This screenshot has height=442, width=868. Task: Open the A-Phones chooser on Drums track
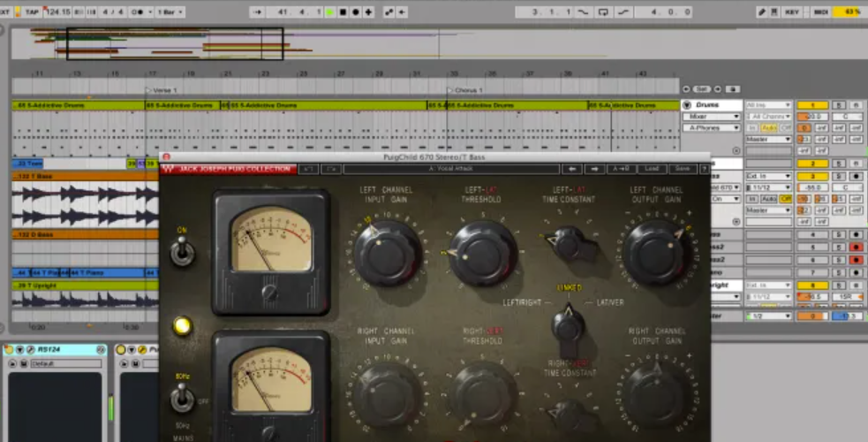point(712,127)
